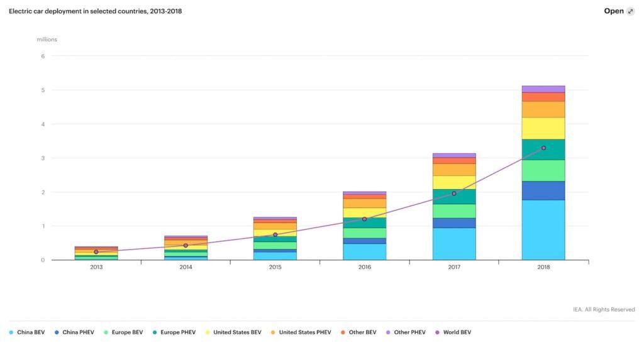Toggle China BEV legend series
Viewport: 644px width, 343px height.
click(x=31, y=332)
